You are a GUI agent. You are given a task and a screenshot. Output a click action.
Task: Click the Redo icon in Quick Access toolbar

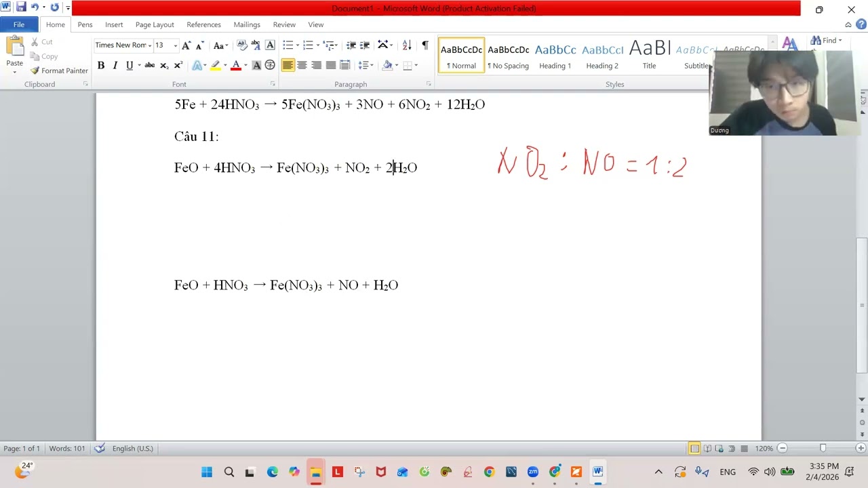point(55,7)
